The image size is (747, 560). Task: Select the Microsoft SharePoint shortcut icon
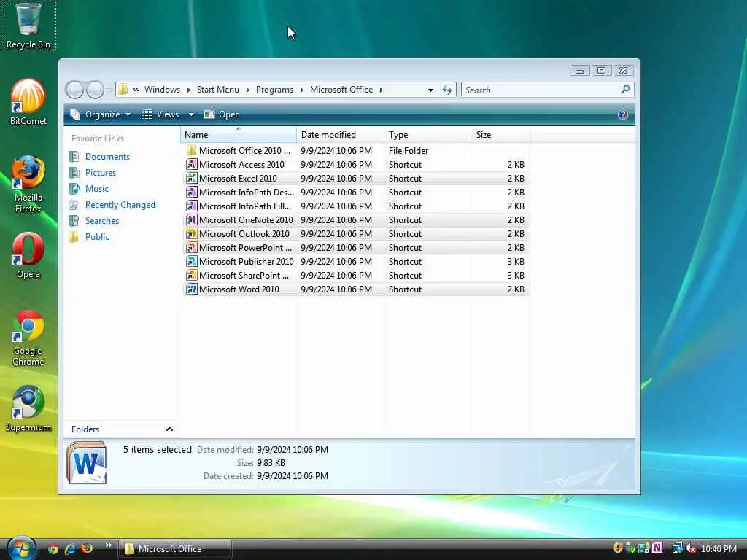pos(192,275)
